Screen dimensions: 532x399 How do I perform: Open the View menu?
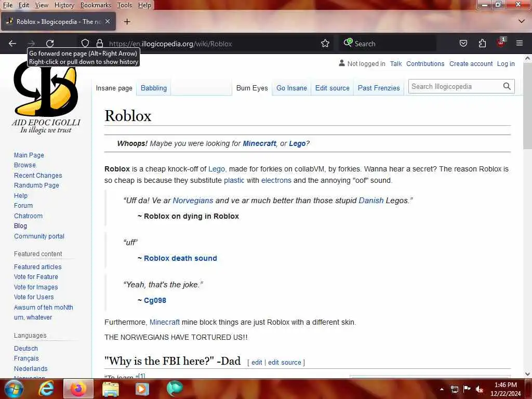point(42,5)
